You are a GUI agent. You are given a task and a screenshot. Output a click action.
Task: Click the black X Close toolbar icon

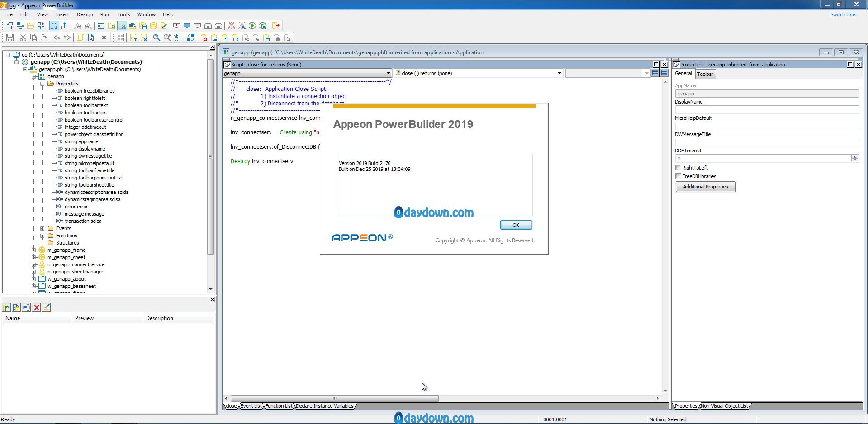[x=104, y=38]
